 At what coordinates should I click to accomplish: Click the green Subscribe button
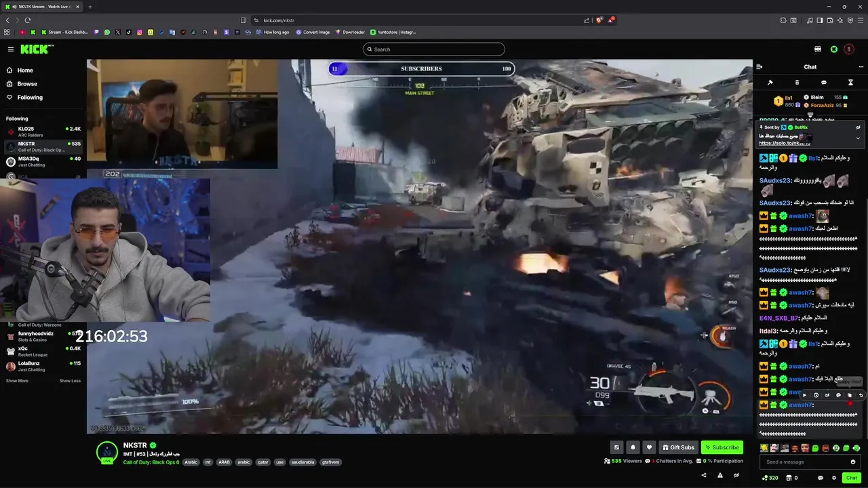click(722, 447)
